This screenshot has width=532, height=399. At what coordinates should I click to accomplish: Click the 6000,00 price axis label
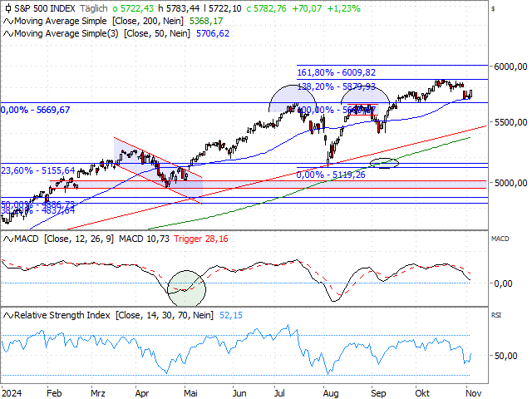pyautogui.click(x=510, y=66)
